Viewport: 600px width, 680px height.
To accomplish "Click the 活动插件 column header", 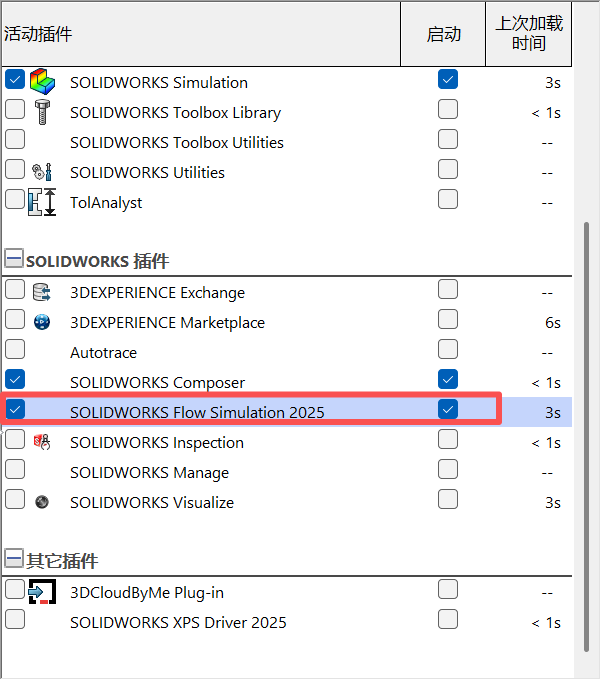I will 201,34.
